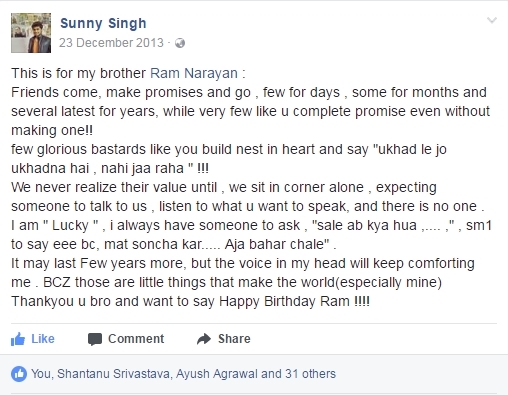Viewport: 508px width, 395px height.
Task: Select the Comment text button
Action: point(136,339)
